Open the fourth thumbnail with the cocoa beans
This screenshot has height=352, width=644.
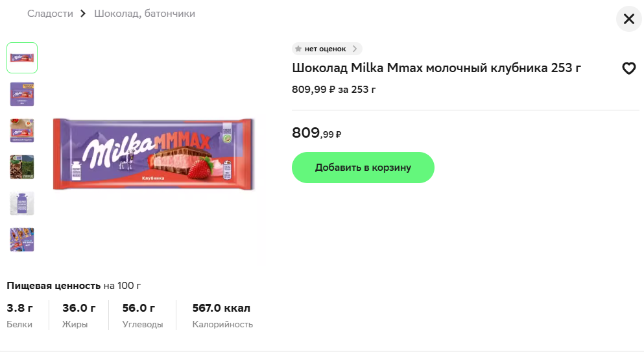coord(22,167)
